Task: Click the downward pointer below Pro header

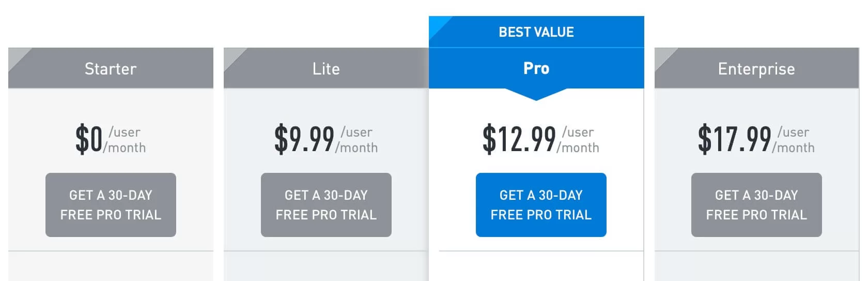Action: point(536,94)
